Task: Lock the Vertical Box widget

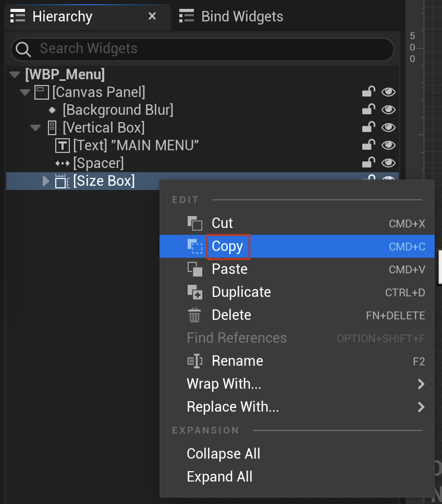Action: pyautogui.click(x=369, y=127)
